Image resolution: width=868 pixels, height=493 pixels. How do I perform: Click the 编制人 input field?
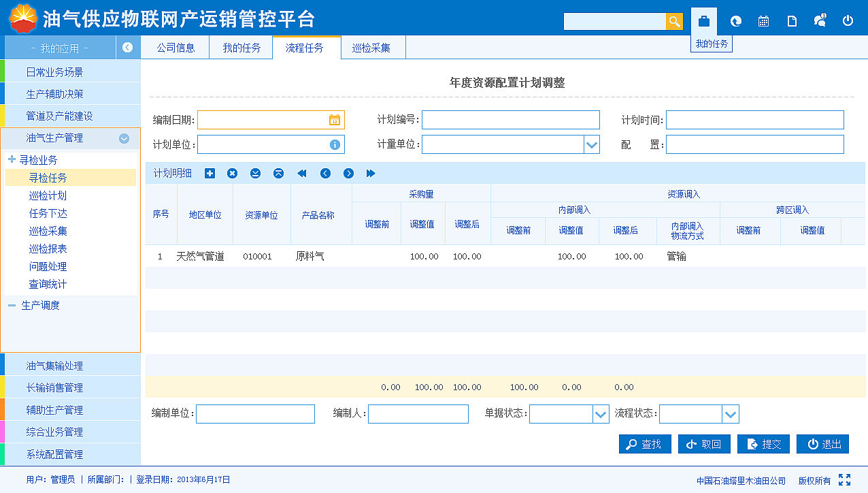point(418,414)
